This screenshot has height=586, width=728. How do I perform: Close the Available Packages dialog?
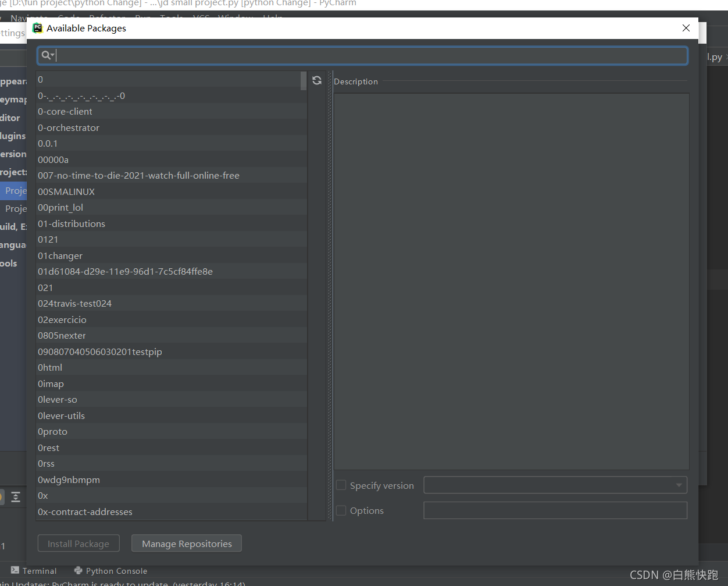click(x=686, y=28)
